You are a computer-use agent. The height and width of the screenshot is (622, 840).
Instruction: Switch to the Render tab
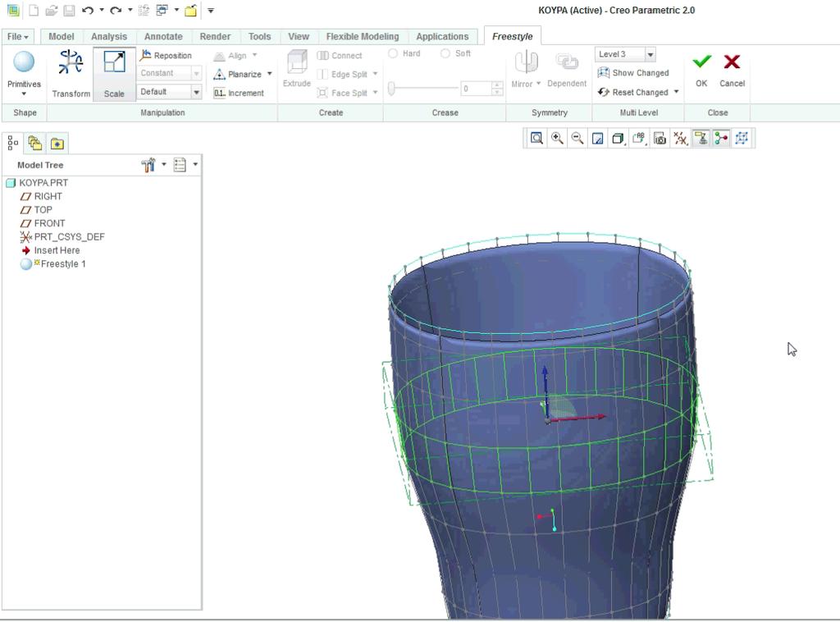pos(215,36)
